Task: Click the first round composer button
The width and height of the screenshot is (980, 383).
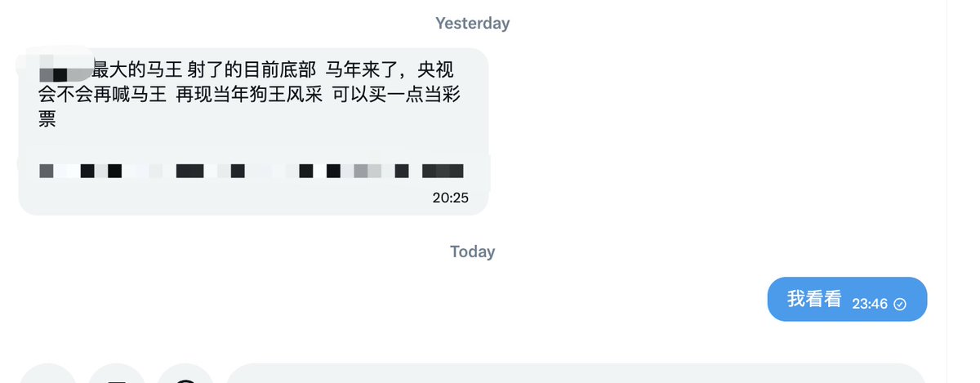Action: tap(47, 373)
